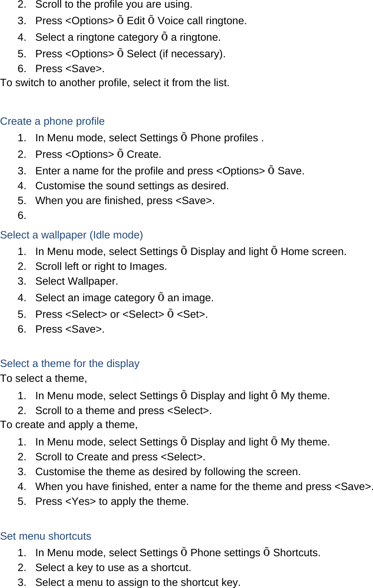This screenshot has width=373, height=588.
Task: Click the "Voice call ringtone" step text
Action: click(202, 21)
